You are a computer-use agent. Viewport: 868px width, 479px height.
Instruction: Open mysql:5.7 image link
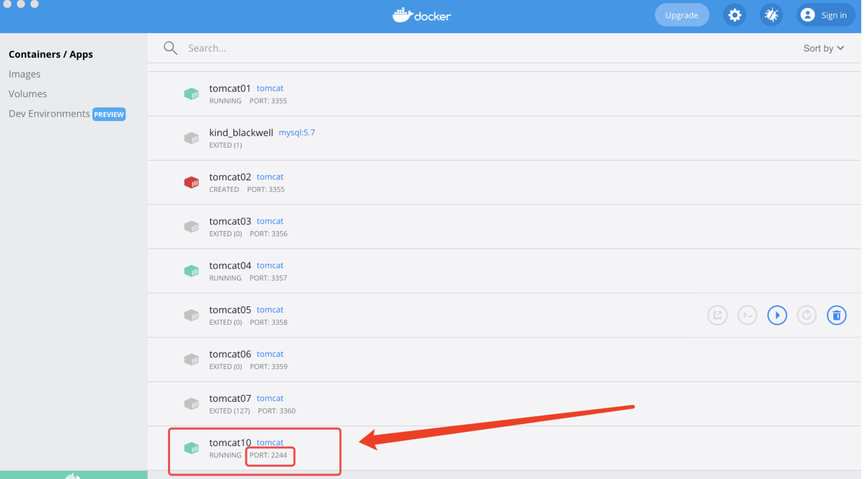297,133
